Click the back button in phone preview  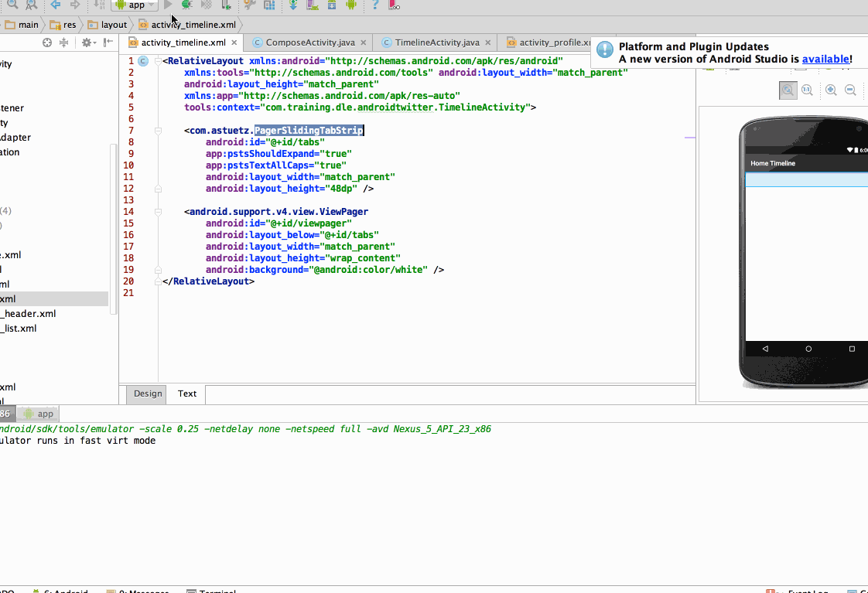[x=765, y=349]
